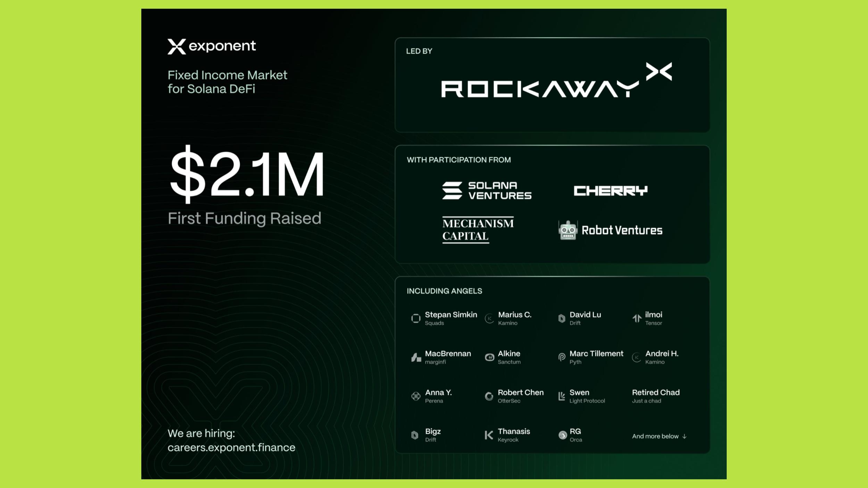Click the Orca icon beside RG
This screenshot has width=868, height=488.
pos(562,435)
